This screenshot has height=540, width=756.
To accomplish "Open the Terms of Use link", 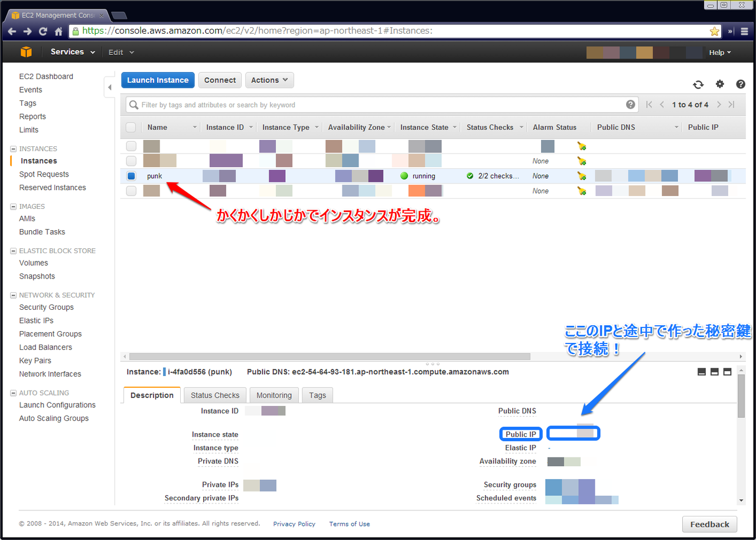I will pyautogui.click(x=350, y=524).
